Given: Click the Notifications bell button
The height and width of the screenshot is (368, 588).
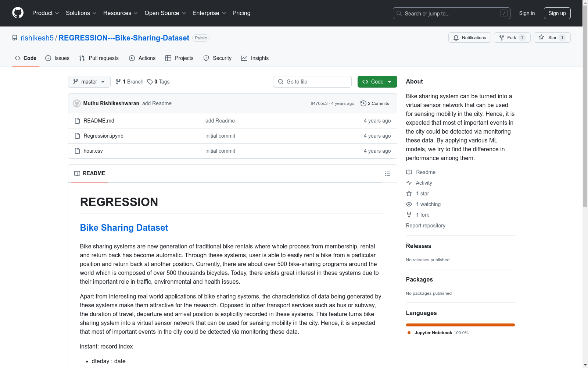Looking at the screenshot, I should 469,38.
